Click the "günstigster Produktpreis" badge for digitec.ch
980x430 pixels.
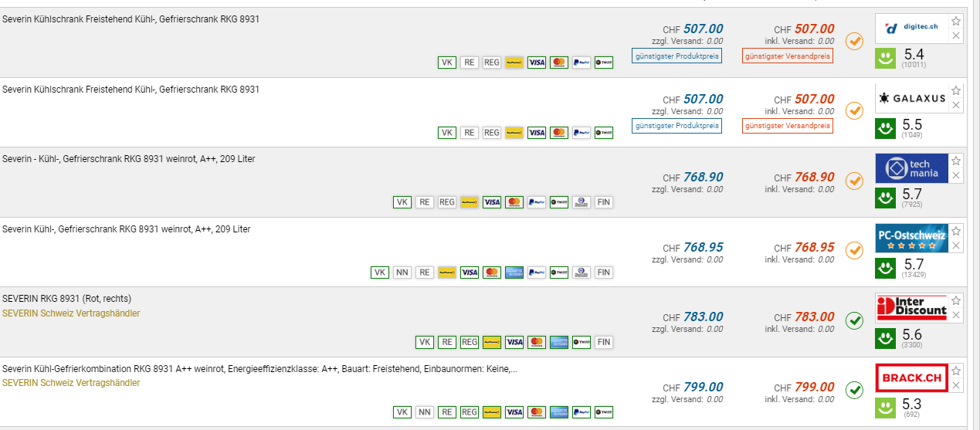[677, 56]
